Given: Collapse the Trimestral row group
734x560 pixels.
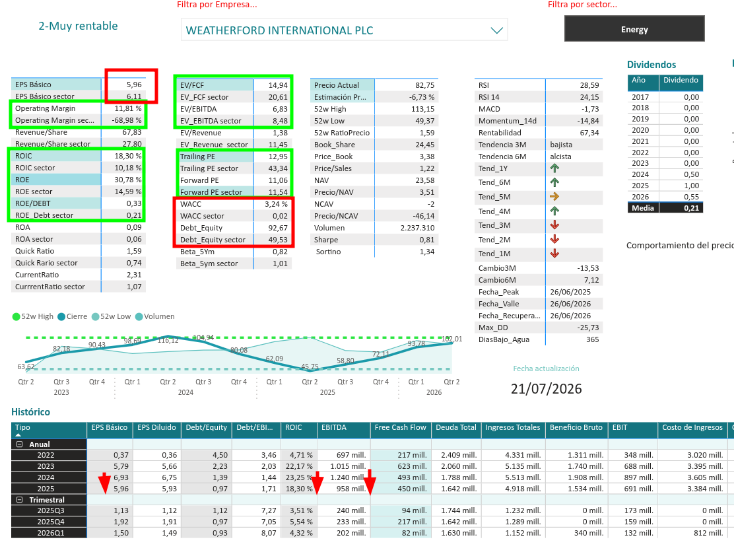Looking at the screenshot, I should [x=20, y=500].
